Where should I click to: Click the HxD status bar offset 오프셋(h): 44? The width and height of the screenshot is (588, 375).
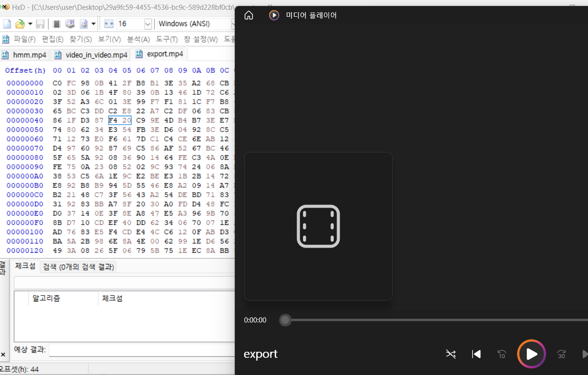point(19,370)
